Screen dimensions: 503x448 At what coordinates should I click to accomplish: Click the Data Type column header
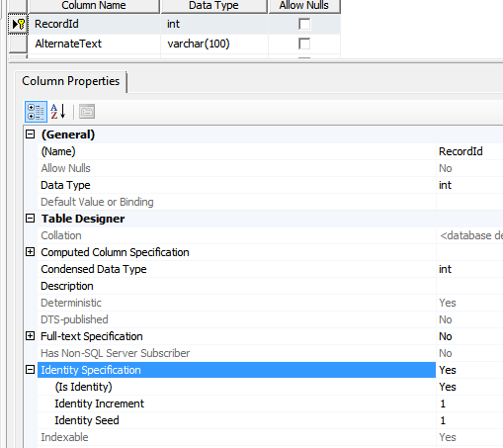[213, 6]
